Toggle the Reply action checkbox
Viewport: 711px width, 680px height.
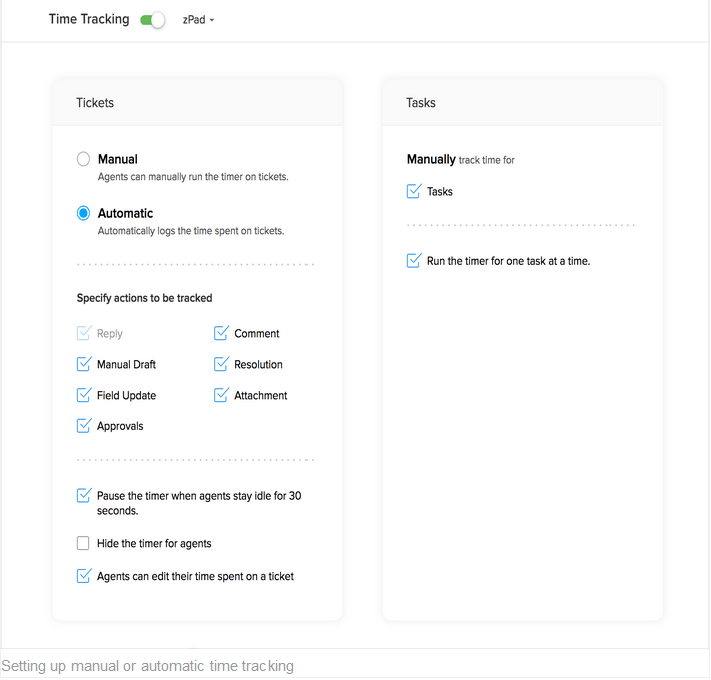[x=84, y=334]
